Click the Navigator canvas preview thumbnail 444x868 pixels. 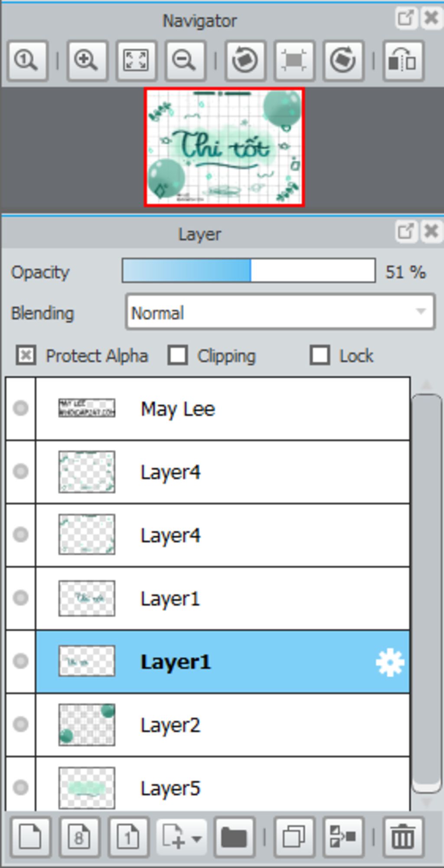point(224,147)
